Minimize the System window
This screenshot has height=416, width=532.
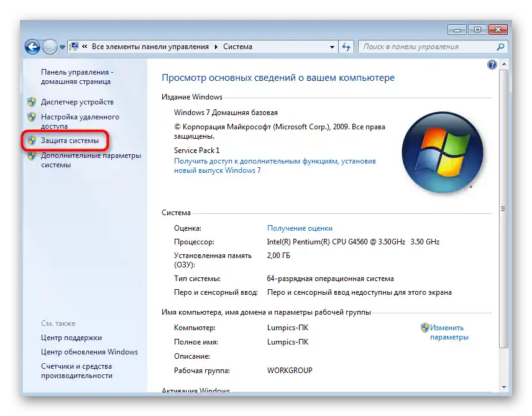coord(457,30)
